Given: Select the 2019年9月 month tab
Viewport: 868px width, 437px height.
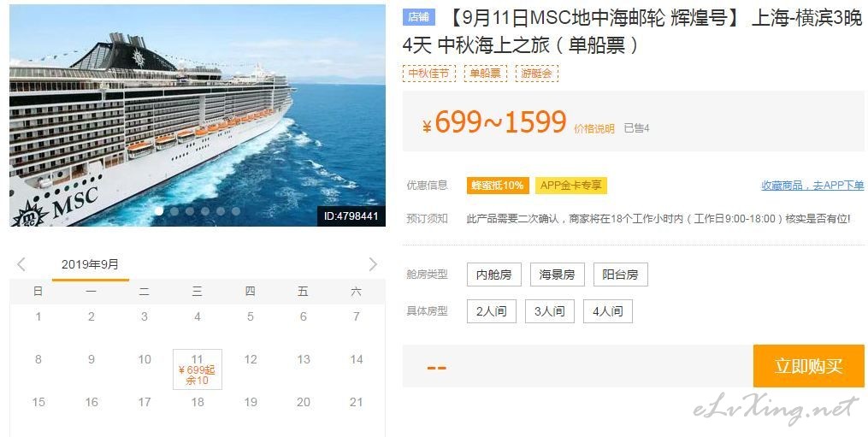Looking at the screenshot, I should point(91,265).
